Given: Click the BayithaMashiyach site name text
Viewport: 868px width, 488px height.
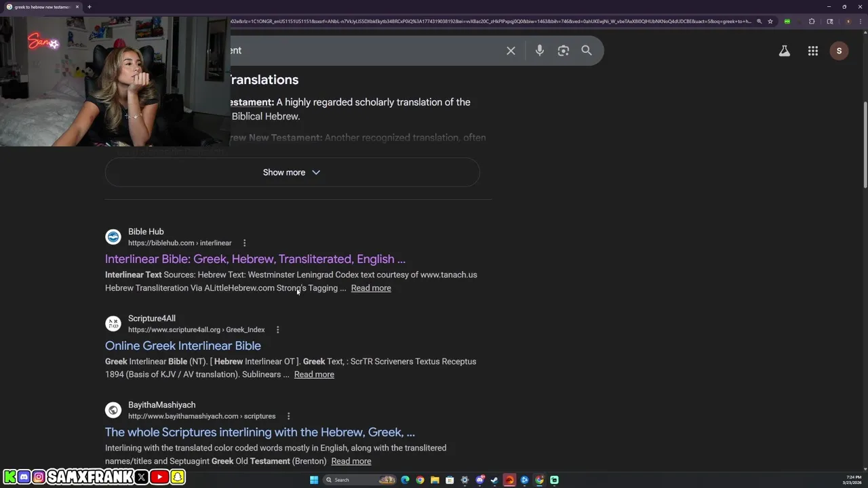Looking at the screenshot, I should (x=161, y=405).
